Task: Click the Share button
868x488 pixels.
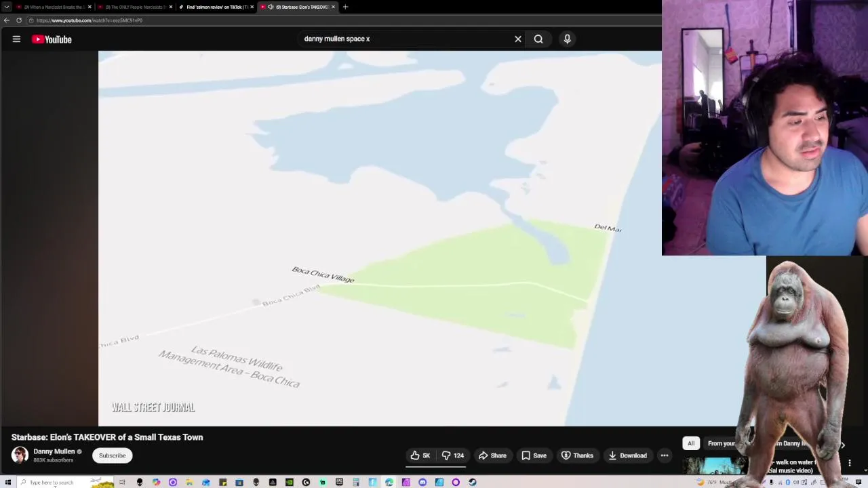Action: click(492, 455)
